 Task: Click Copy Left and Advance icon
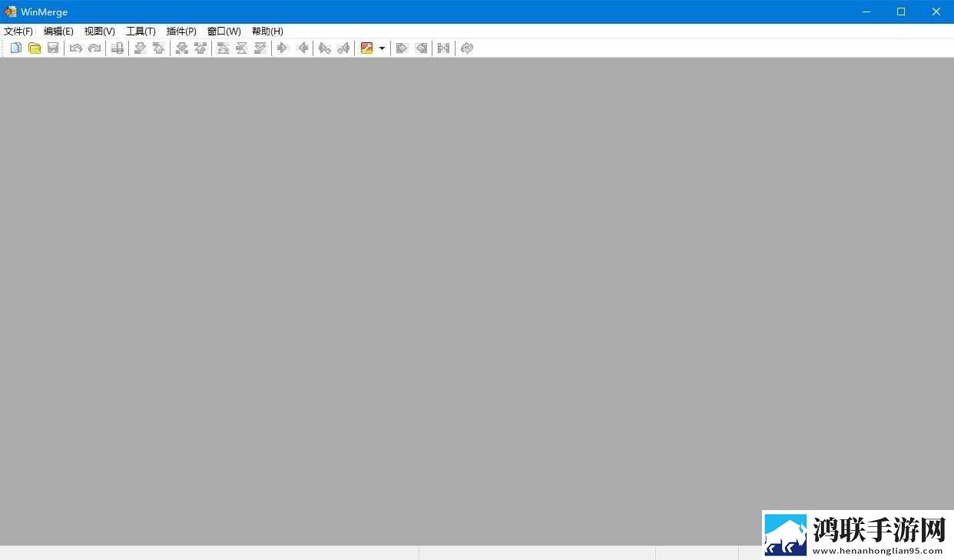[x=343, y=48]
